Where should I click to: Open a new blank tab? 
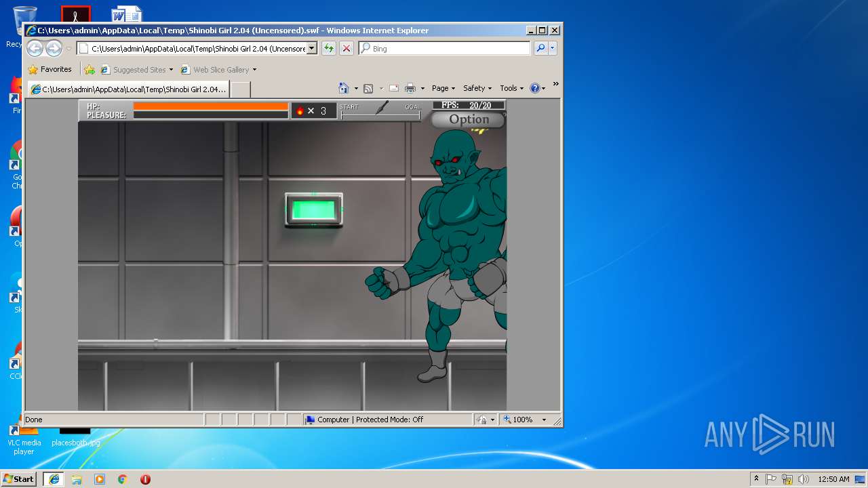(241, 89)
